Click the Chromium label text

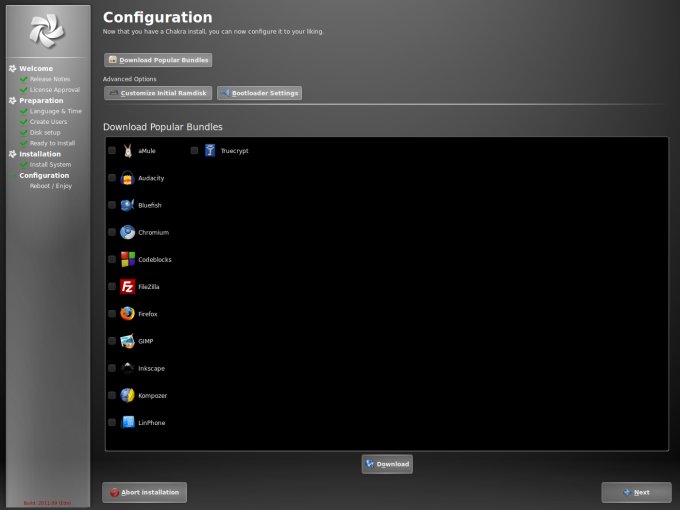click(154, 232)
